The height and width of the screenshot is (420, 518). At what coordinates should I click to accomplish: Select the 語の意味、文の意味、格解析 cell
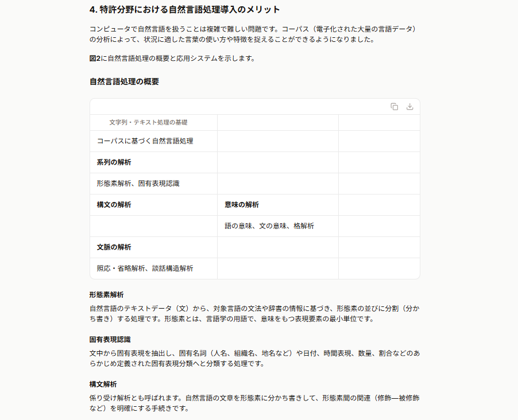(x=278, y=226)
